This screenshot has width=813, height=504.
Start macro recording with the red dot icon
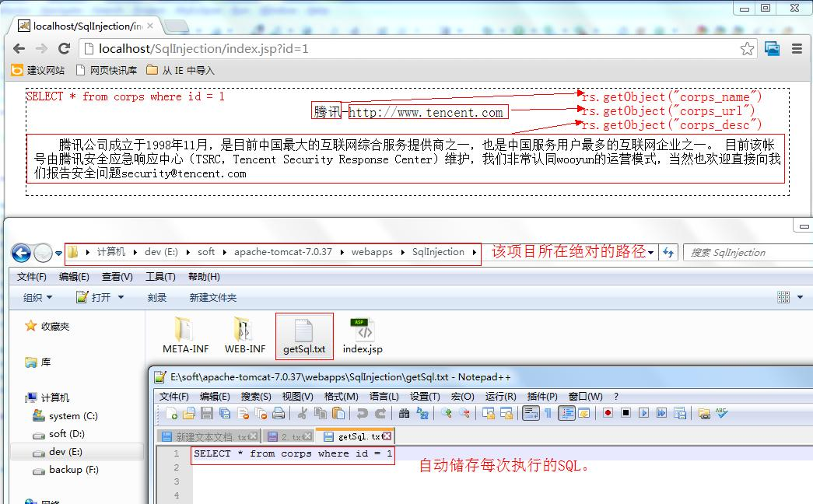[608, 413]
